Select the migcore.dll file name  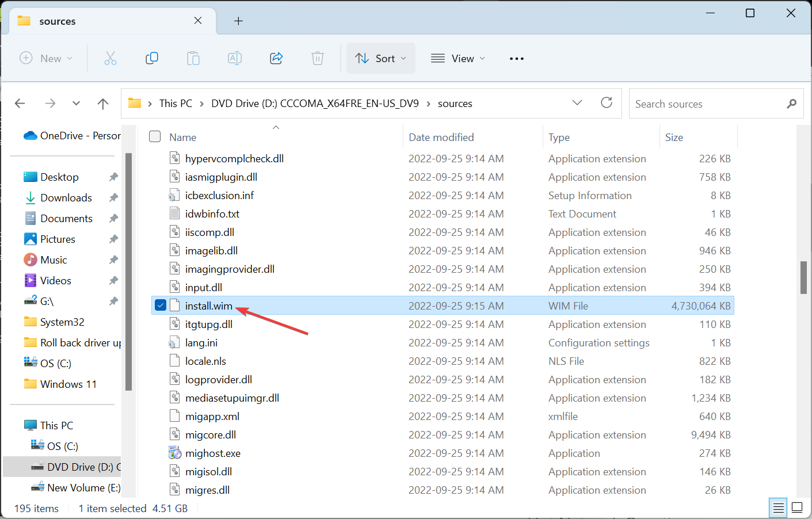[x=211, y=434]
